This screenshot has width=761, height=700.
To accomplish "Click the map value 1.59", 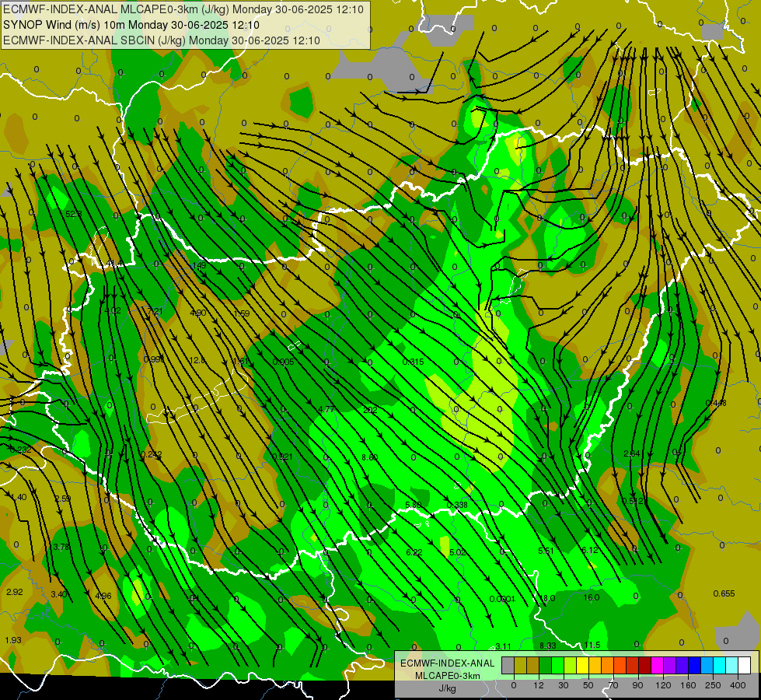I will pos(242,313).
